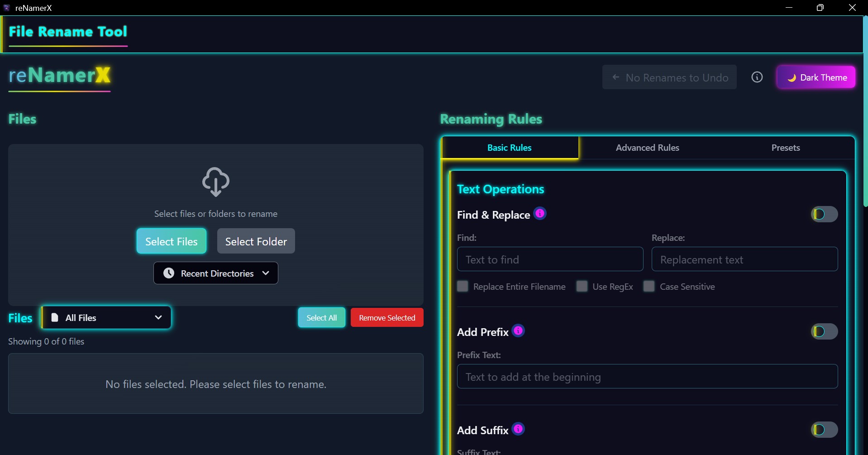Viewport: 868px width, 455px height.
Task: Click the moon icon on Dark Theme button
Action: tap(792, 77)
